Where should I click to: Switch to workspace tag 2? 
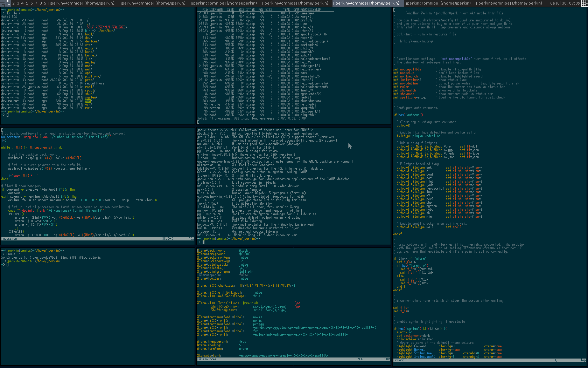(13, 3)
